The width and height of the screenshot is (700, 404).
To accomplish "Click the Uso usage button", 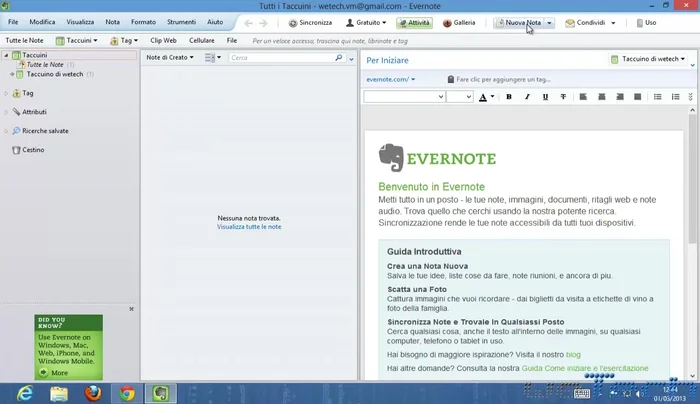I will coord(644,22).
